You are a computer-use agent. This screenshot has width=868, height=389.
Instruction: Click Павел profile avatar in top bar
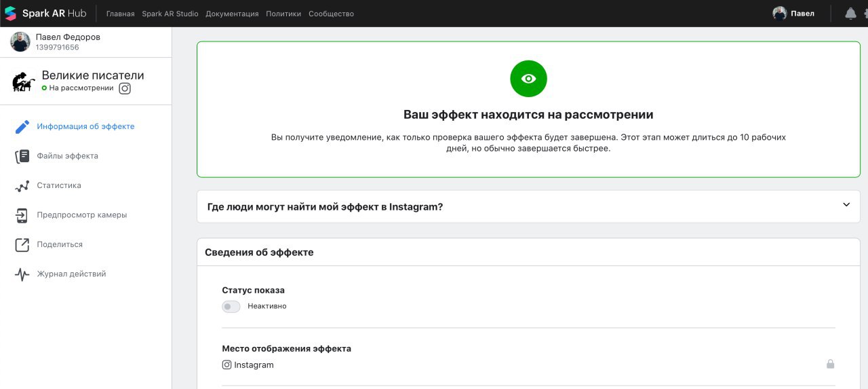pyautogui.click(x=780, y=14)
